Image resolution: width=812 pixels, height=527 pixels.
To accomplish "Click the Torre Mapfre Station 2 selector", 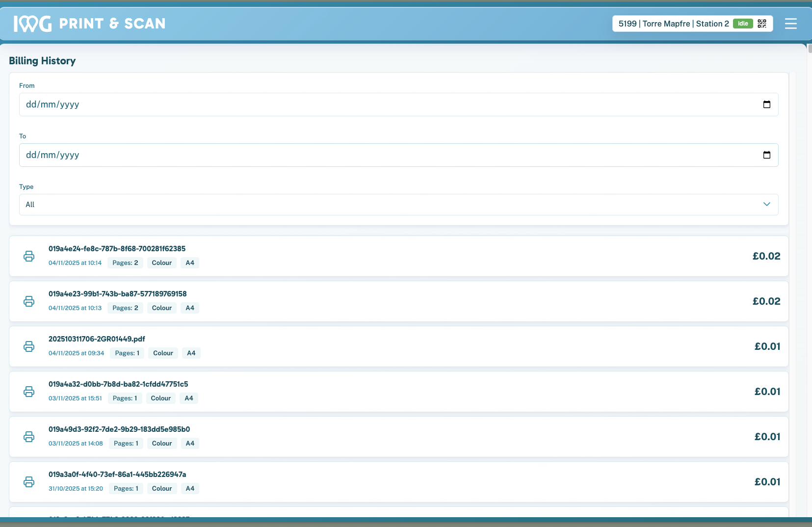I will 673,24.
